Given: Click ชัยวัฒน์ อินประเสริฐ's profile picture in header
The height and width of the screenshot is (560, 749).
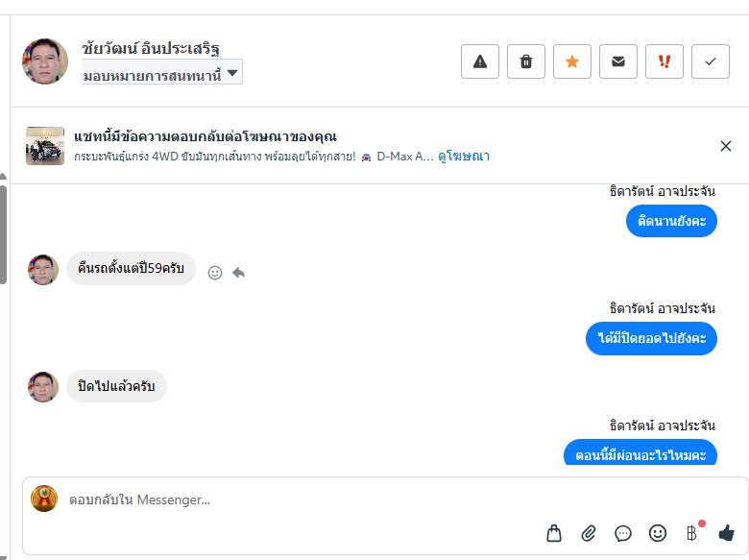Looking at the screenshot, I should click(x=45, y=61).
